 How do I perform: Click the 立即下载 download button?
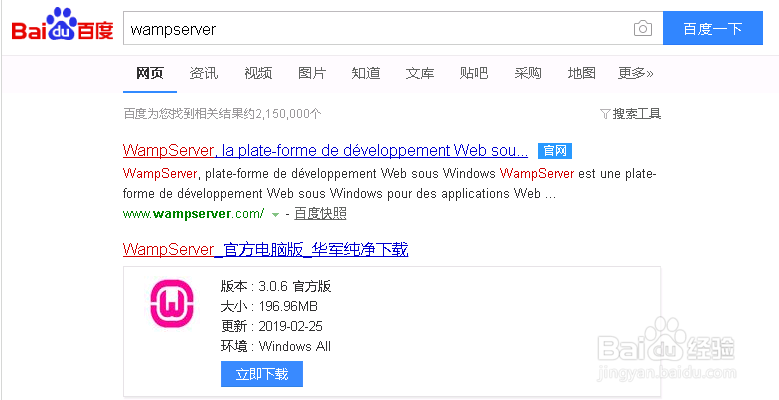tap(262, 374)
